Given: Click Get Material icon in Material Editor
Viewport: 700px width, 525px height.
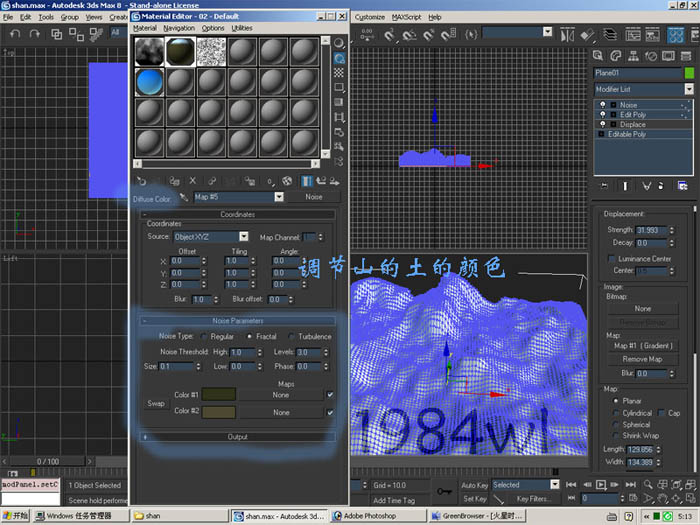Looking at the screenshot, I should pyautogui.click(x=142, y=181).
